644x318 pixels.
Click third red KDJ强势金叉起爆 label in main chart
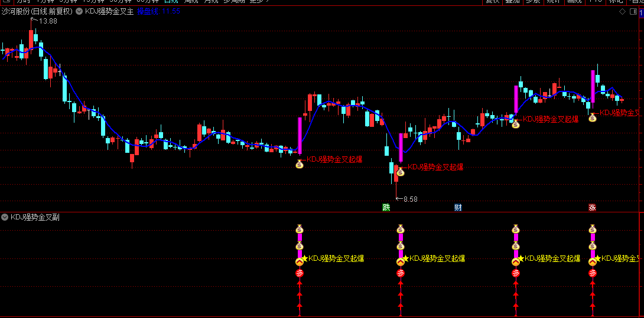click(x=551, y=119)
